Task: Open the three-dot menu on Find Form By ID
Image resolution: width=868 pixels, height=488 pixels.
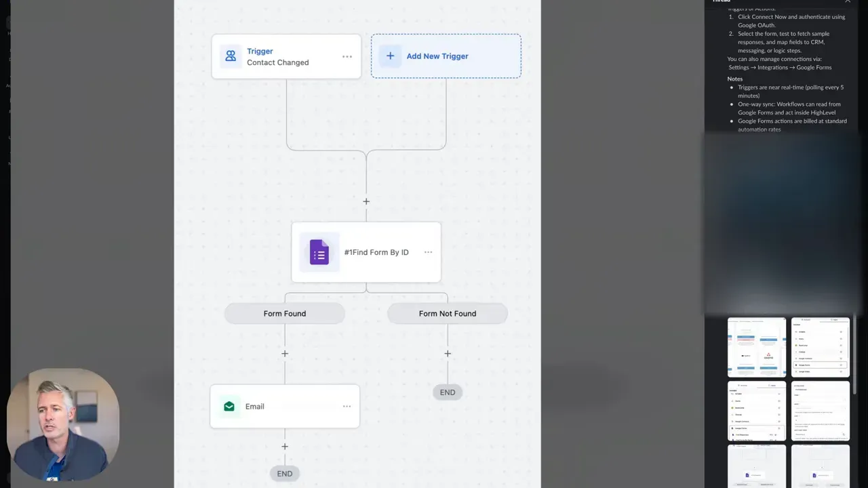Action: [x=428, y=252]
